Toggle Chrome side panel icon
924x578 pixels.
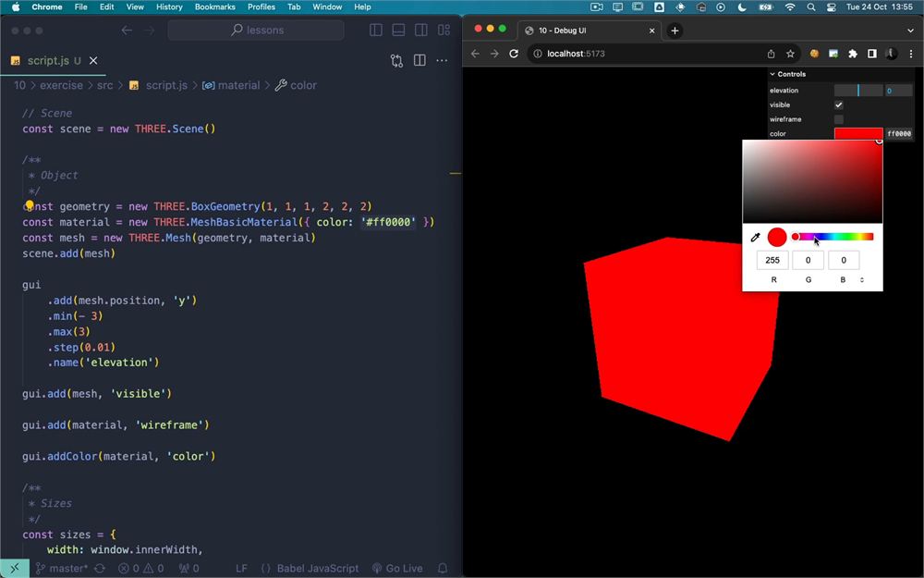point(872,54)
